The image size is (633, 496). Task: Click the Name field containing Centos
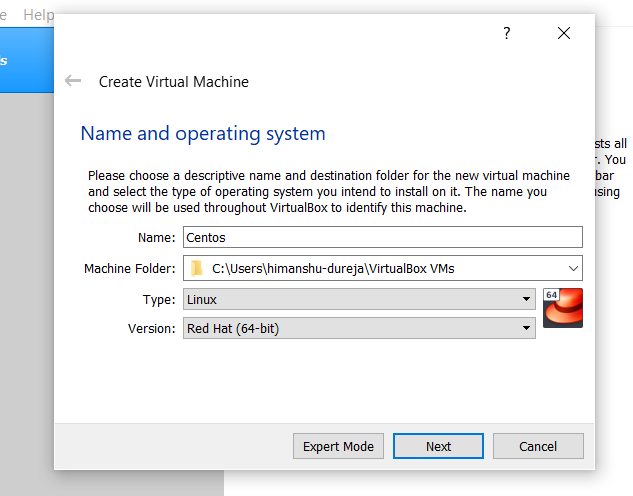pyautogui.click(x=383, y=237)
